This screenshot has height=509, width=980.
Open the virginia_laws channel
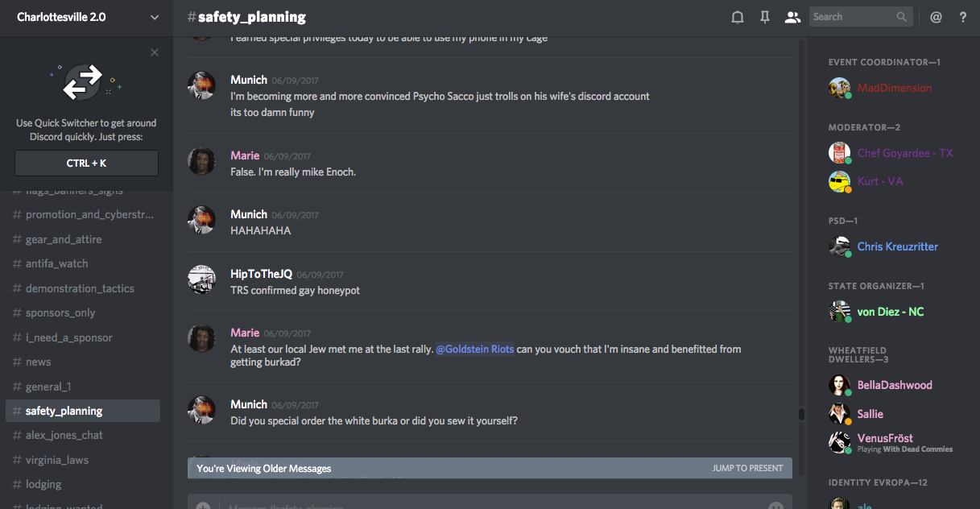[x=56, y=460]
